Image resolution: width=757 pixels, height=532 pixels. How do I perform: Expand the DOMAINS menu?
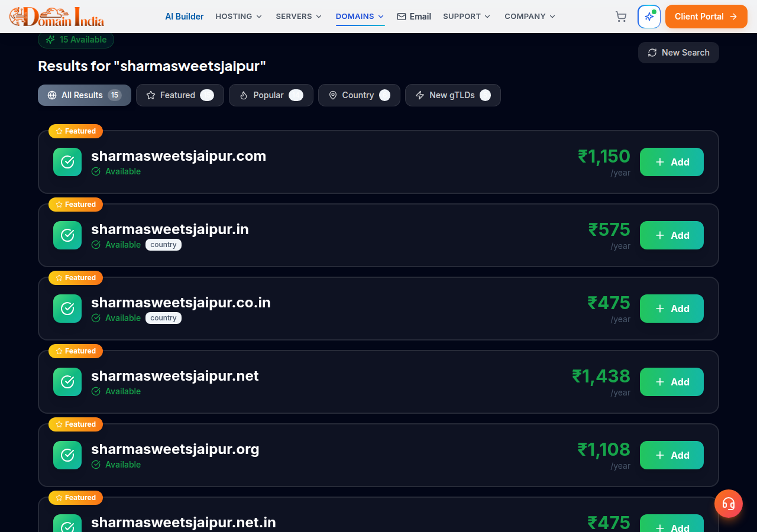360,17
